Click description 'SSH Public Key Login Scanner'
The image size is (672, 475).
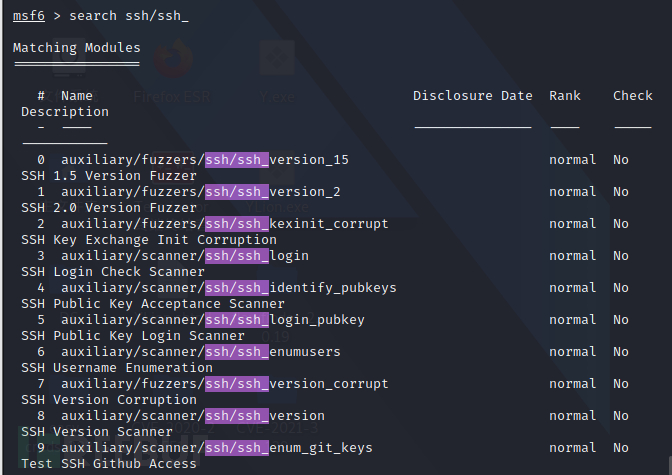pos(133,336)
